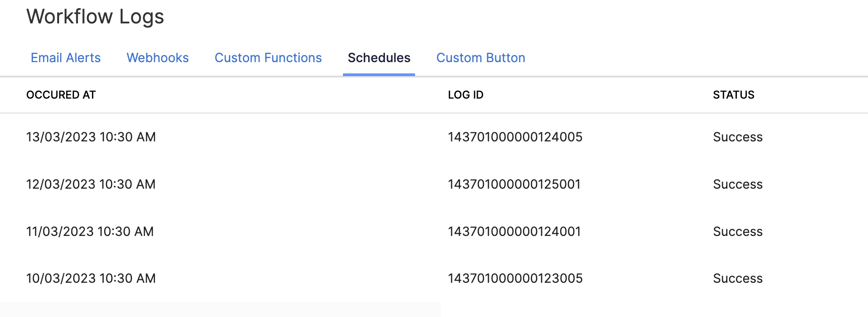Sort logs by the LOG ID column
Screen dimensions: 868x317
465,95
